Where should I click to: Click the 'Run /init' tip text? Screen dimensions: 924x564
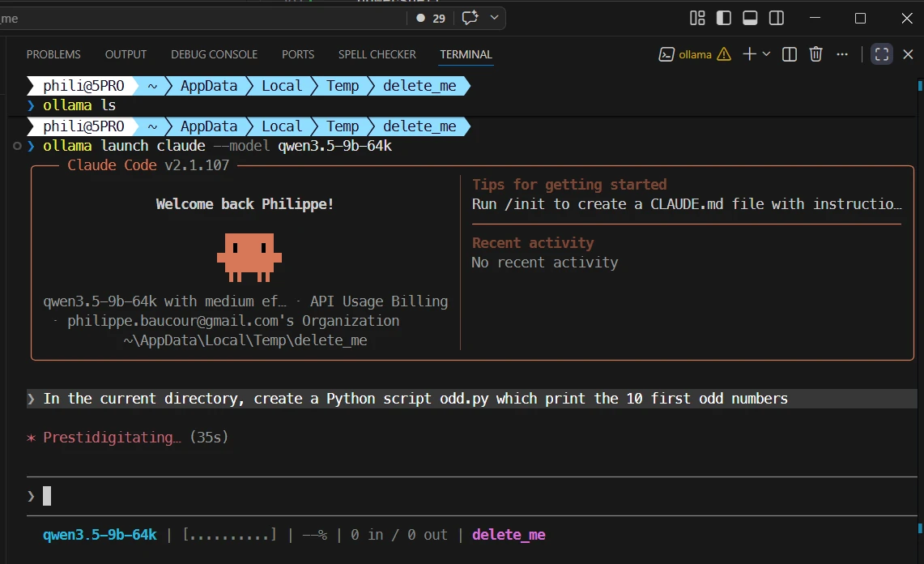click(687, 204)
